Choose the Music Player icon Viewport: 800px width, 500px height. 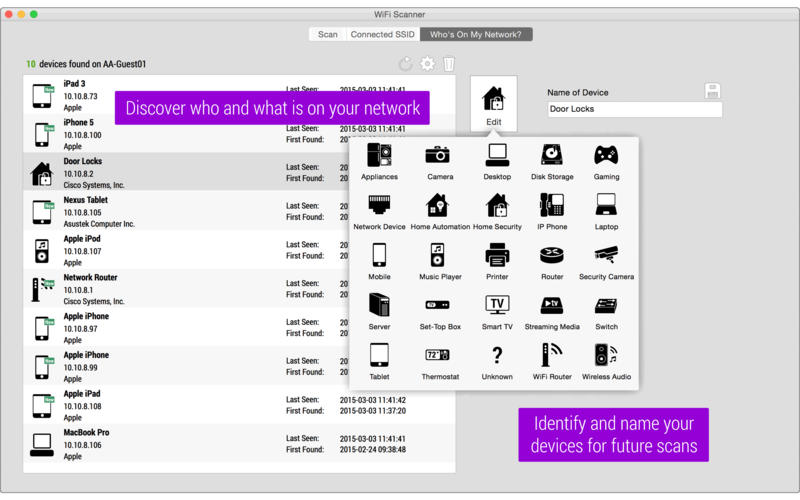pyautogui.click(x=438, y=255)
